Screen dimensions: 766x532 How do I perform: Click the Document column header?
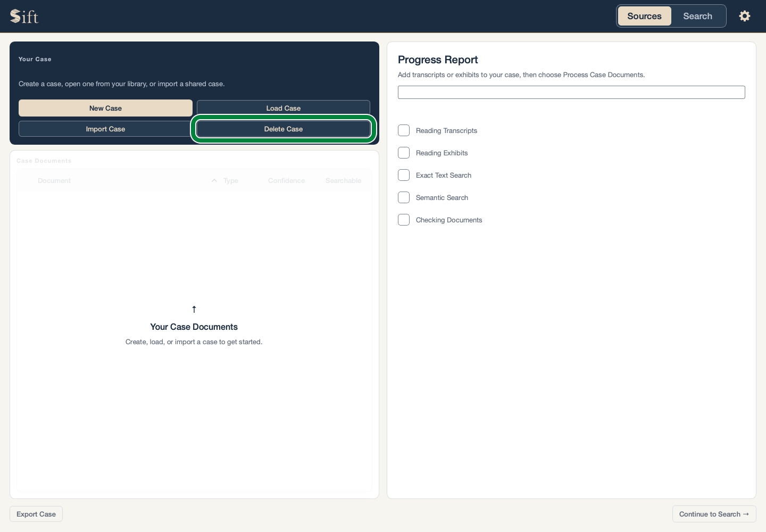(54, 181)
